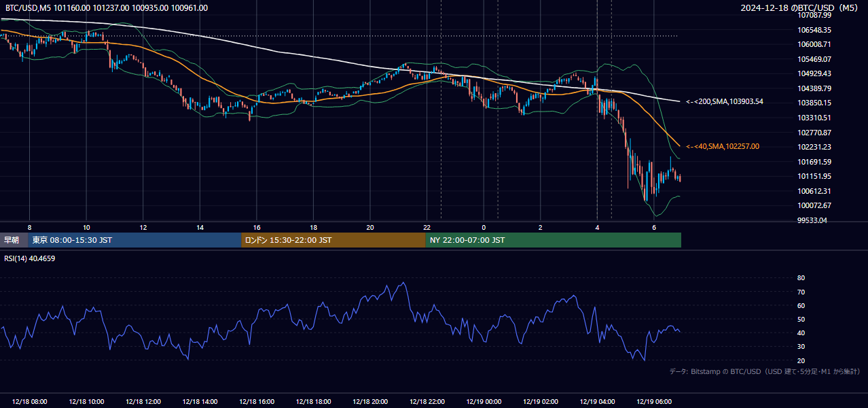Click the date label 12/19 06:00
This screenshot has width=868, height=408.
654,401
